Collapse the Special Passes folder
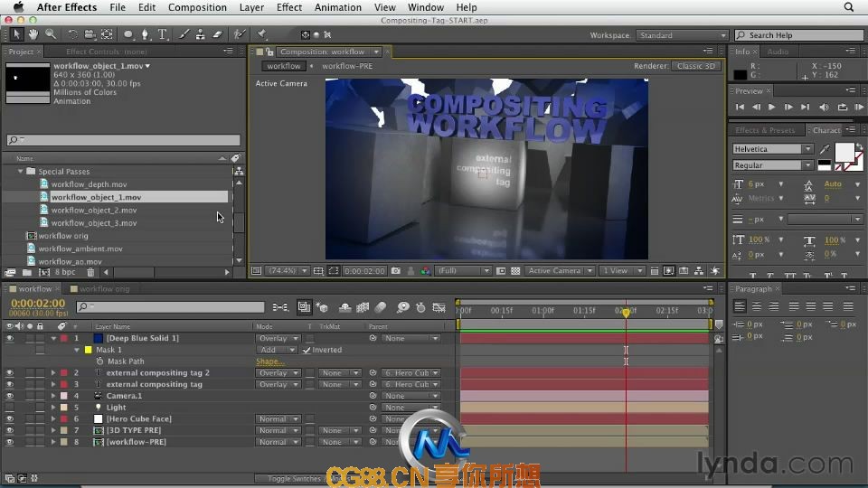This screenshot has height=488, width=868. pyautogui.click(x=21, y=172)
